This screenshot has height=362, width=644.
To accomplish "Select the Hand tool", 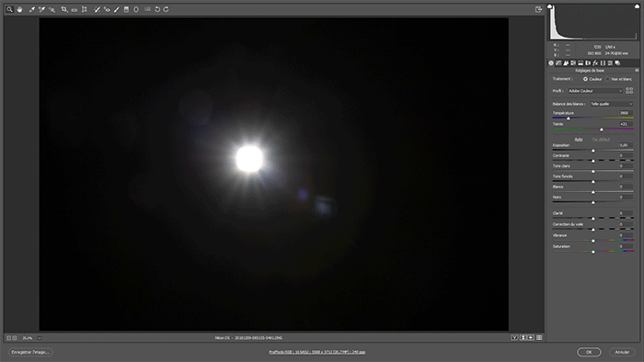I will tap(19, 9).
